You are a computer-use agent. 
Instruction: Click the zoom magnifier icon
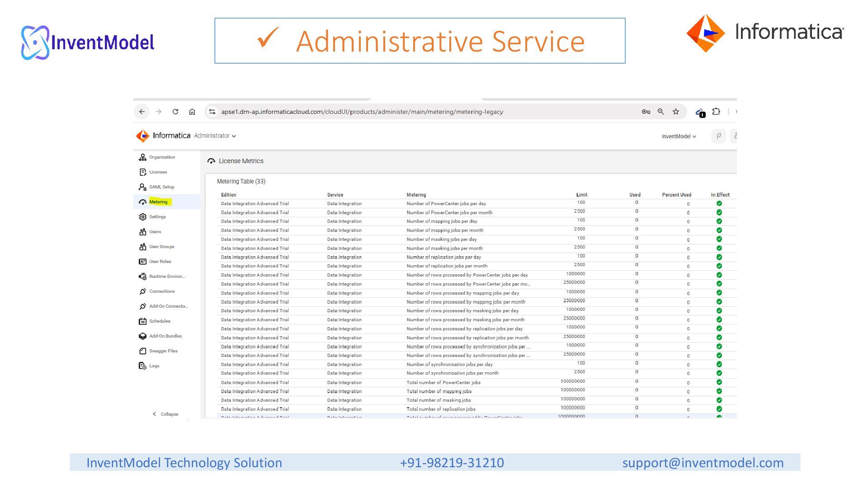click(661, 112)
